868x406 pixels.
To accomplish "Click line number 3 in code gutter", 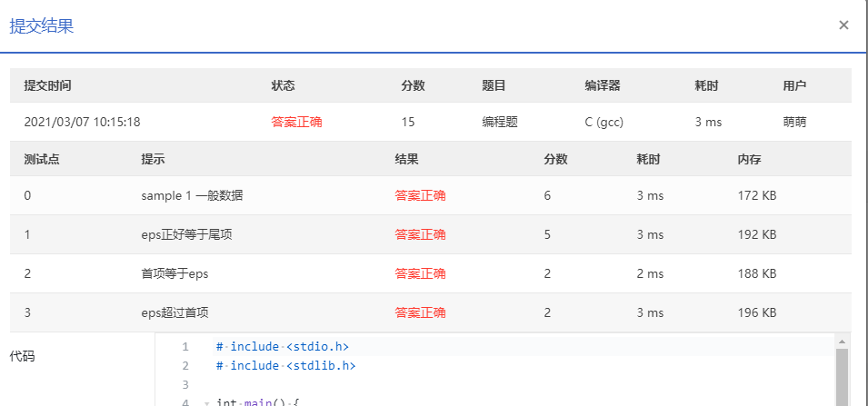I will click(x=185, y=384).
